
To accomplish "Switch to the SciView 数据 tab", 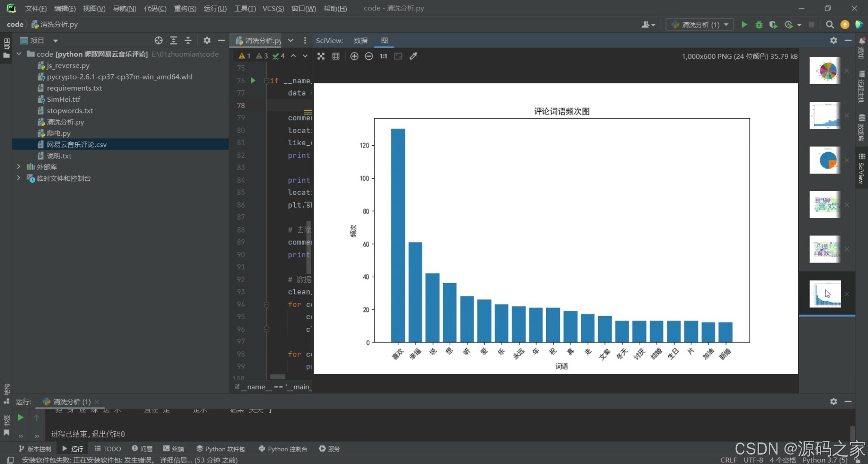I will pyautogui.click(x=361, y=40).
